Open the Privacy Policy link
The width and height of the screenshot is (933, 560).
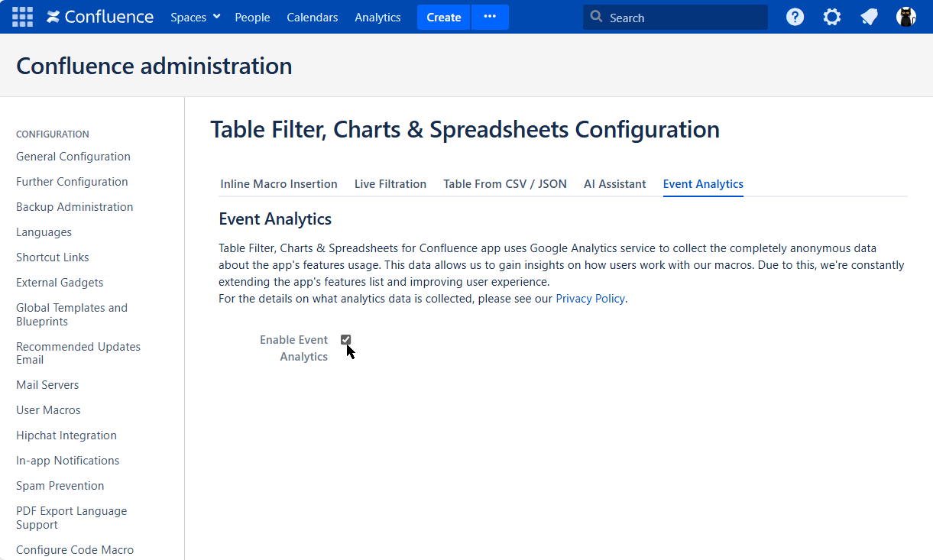coord(590,299)
